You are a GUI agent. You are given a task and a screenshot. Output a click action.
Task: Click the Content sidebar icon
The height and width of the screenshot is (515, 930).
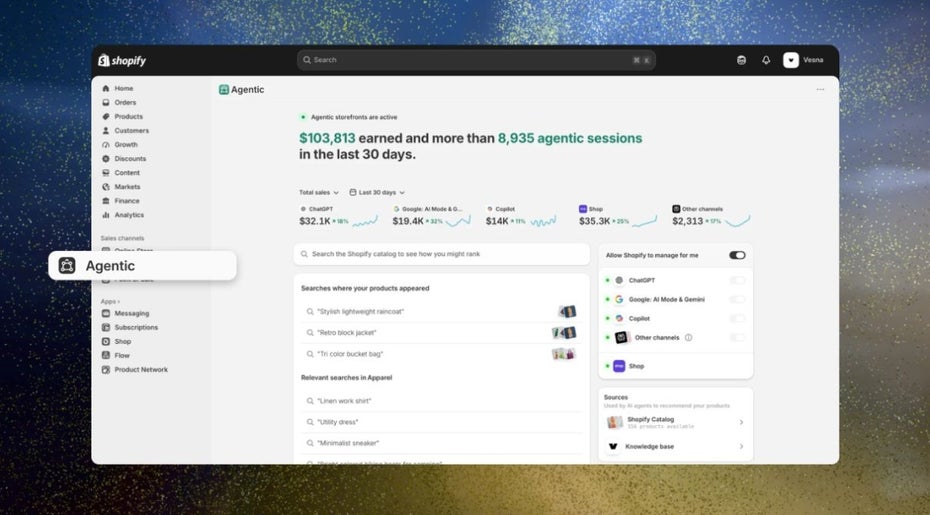click(x=106, y=173)
